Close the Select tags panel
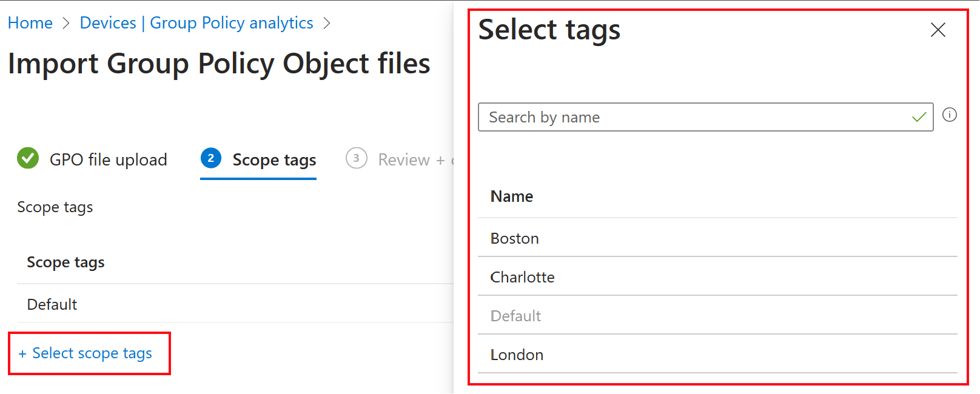The image size is (980, 394). click(x=938, y=30)
